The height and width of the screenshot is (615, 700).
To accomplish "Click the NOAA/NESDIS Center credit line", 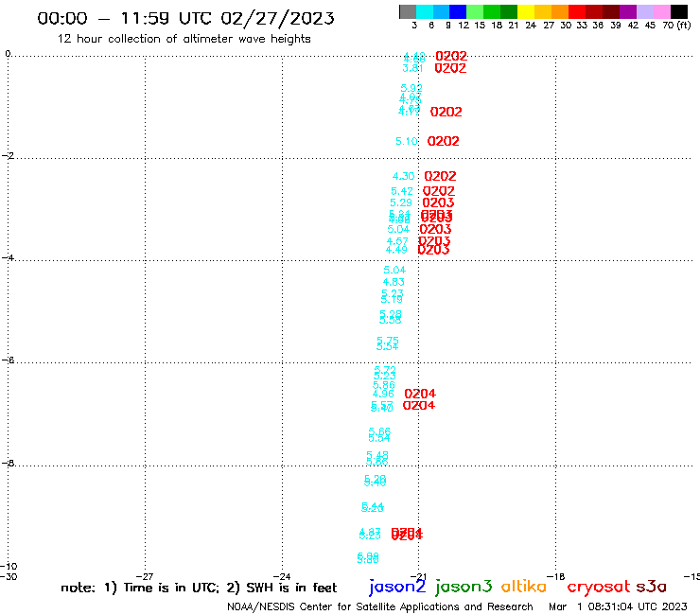I will (x=380, y=607).
